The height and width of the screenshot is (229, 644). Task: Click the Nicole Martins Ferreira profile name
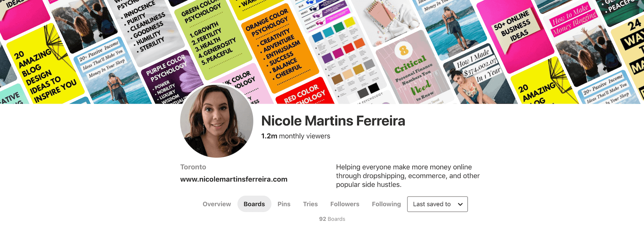[333, 121]
